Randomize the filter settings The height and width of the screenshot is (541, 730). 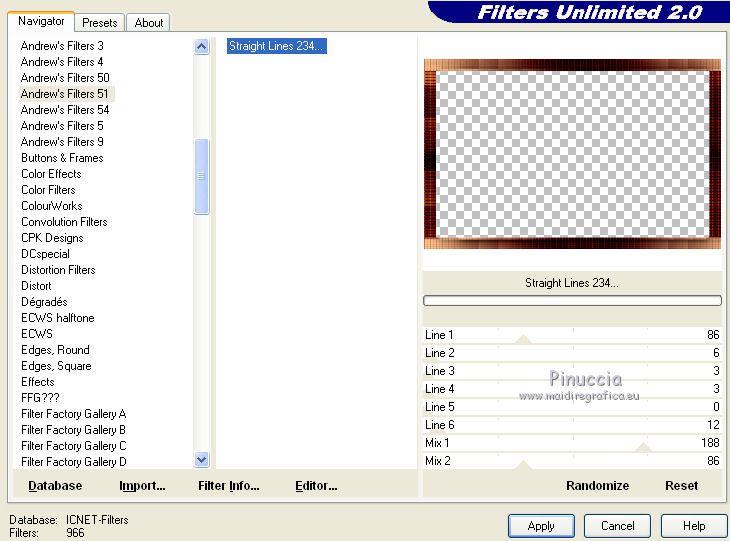tap(597, 486)
